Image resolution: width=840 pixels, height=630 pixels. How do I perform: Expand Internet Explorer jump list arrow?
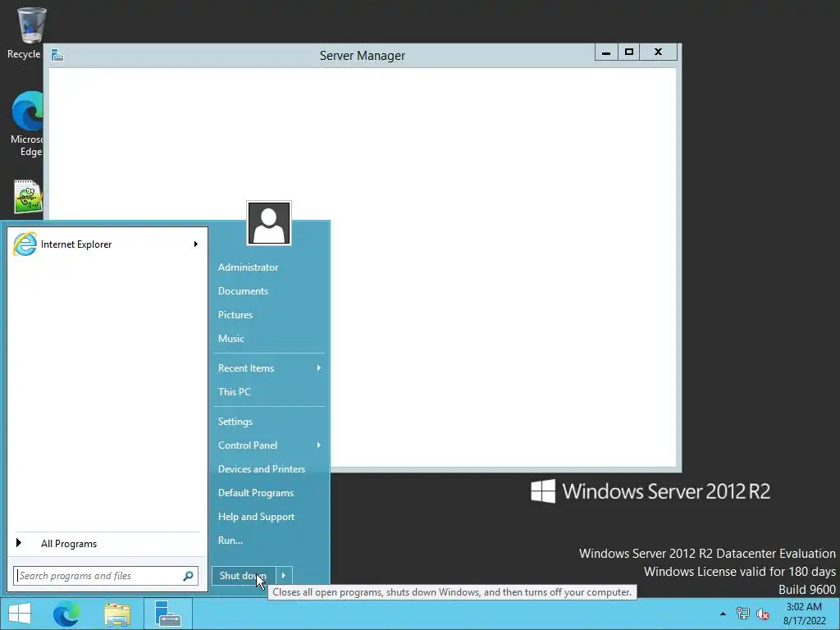point(195,244)
